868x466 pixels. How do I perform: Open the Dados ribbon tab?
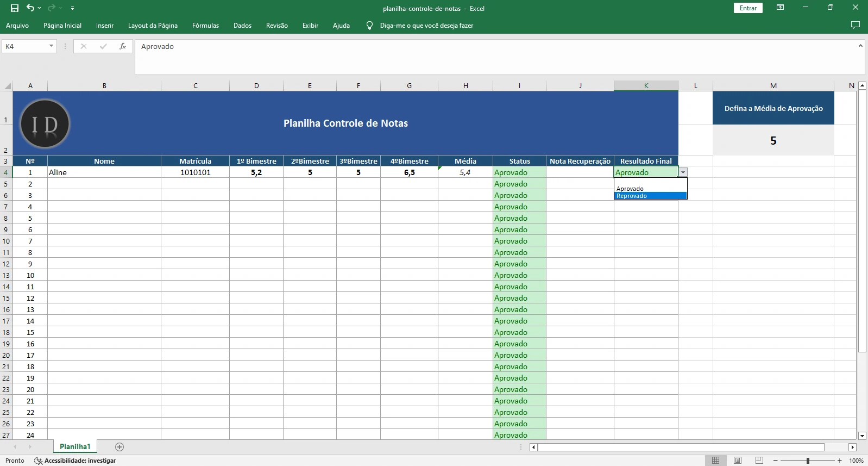(x=242, y=26)
